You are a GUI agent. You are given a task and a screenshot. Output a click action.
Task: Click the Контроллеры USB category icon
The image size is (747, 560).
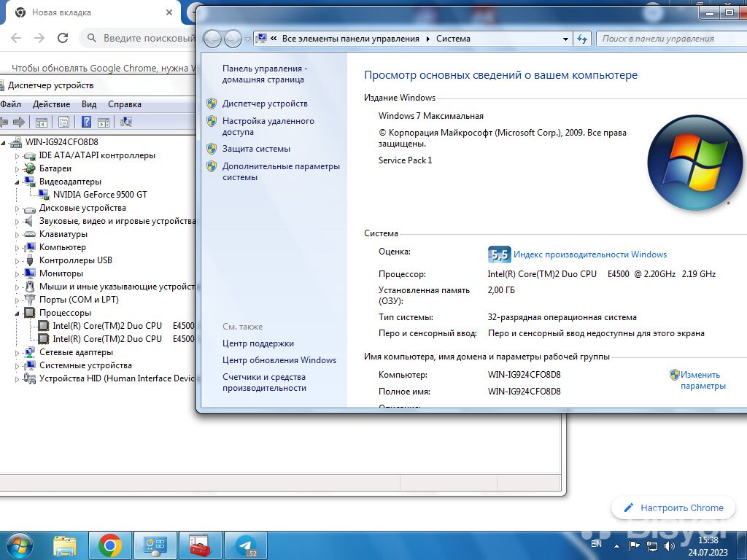coord(29,260)
